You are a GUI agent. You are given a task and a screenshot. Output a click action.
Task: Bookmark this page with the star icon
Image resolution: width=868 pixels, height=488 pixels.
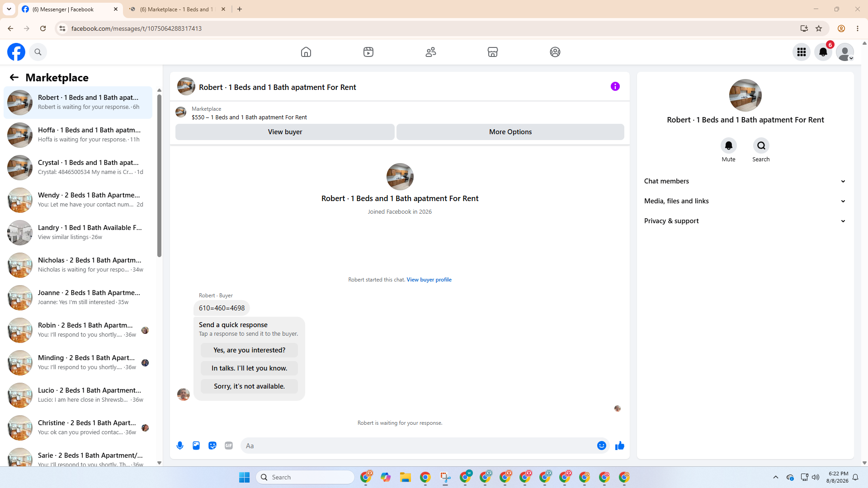pyautogui.click(x=819, y=28)
